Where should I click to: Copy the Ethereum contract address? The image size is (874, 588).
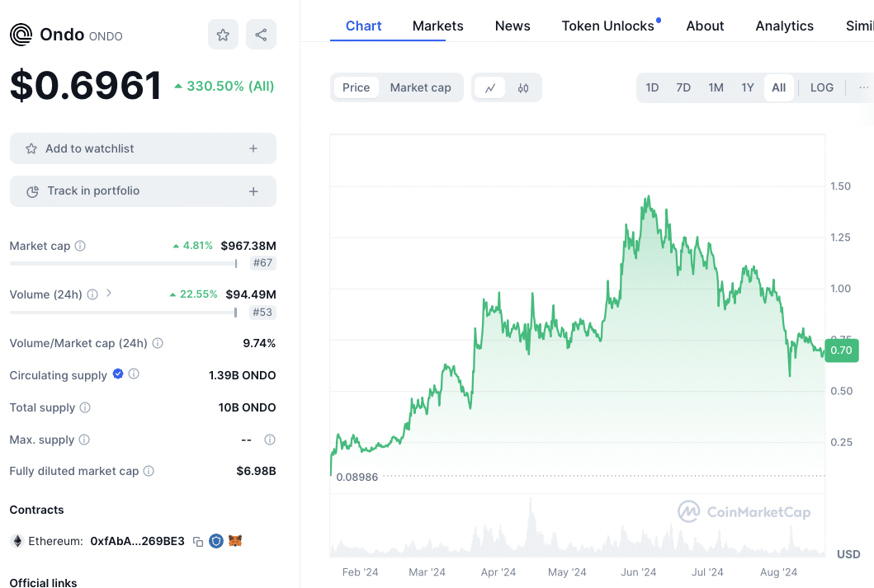[x=198, y=541]
